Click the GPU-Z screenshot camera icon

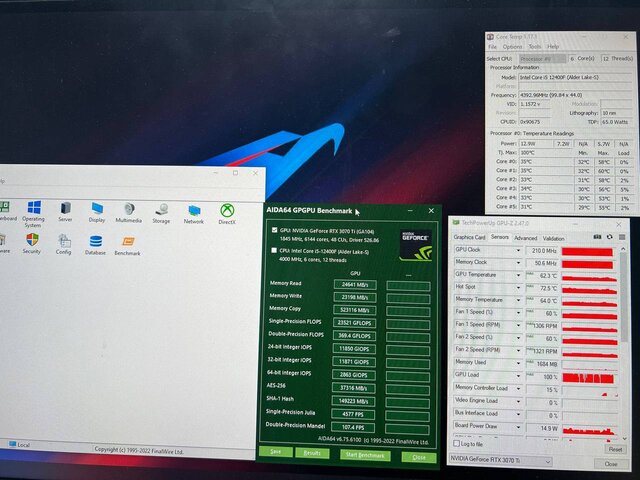click(597, 238)
